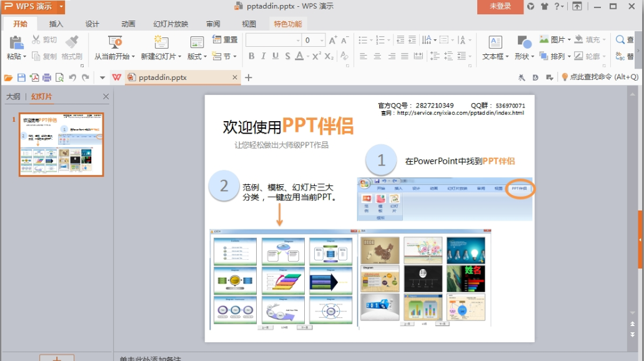Select slide 1 thumbnail in the panel
The height and width of the screenshot is (361, 644).
[x=61, y=144]
